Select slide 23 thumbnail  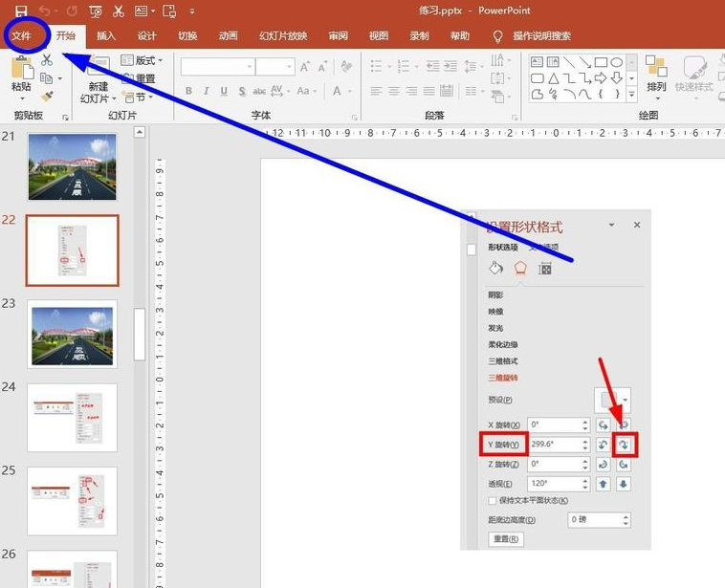[72, 333]
